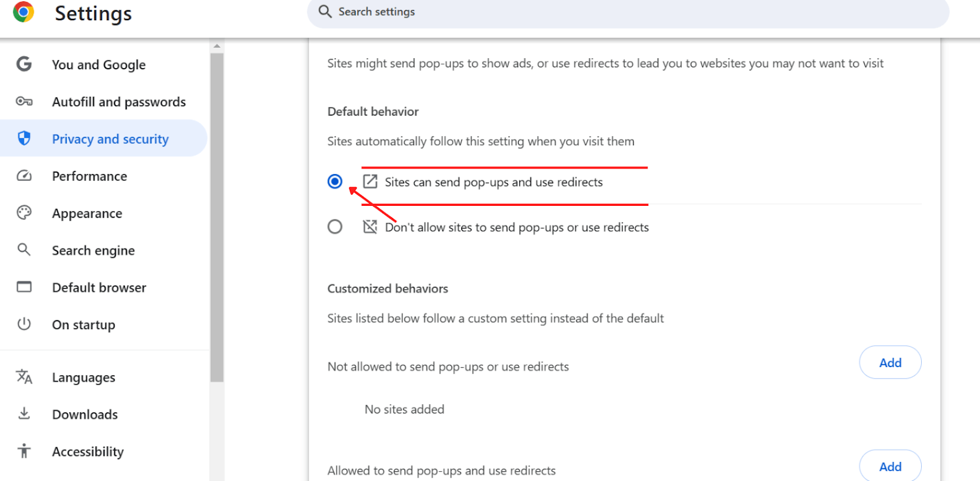Click the Appearance palette icon
The height and width of the screenshot is (481, 980).
point(24,213)
